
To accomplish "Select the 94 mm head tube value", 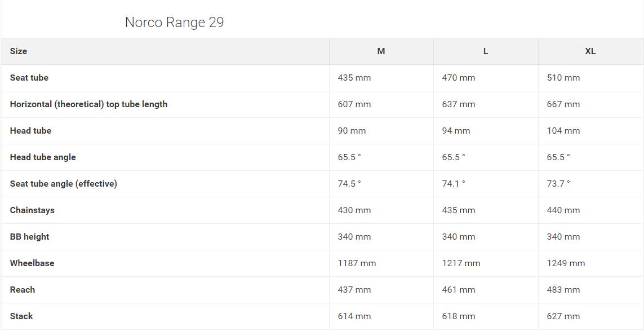I will (456, 131).
